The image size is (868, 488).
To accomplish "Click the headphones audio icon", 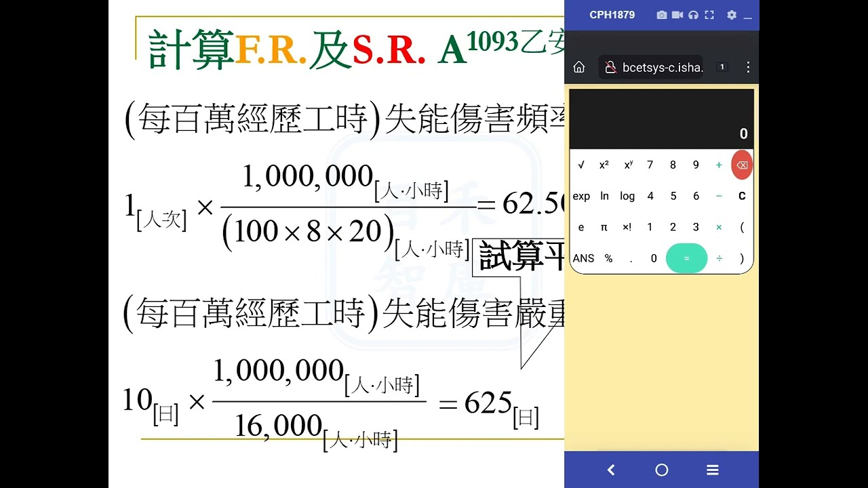I will pos(693,15).
